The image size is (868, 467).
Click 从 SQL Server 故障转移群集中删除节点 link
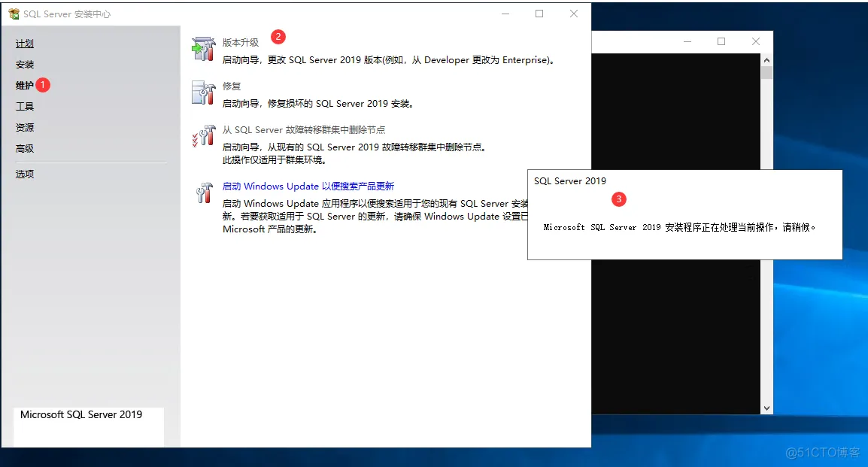coord(304,130)
